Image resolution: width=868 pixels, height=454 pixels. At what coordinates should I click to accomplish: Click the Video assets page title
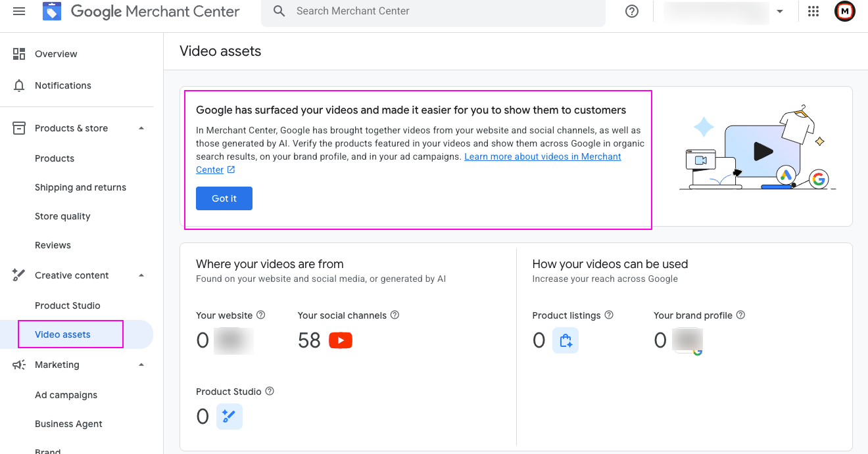click(x=220, y=51)
